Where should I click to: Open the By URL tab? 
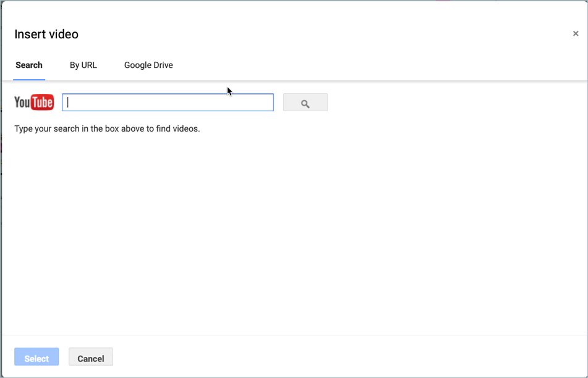coord(83,65)
